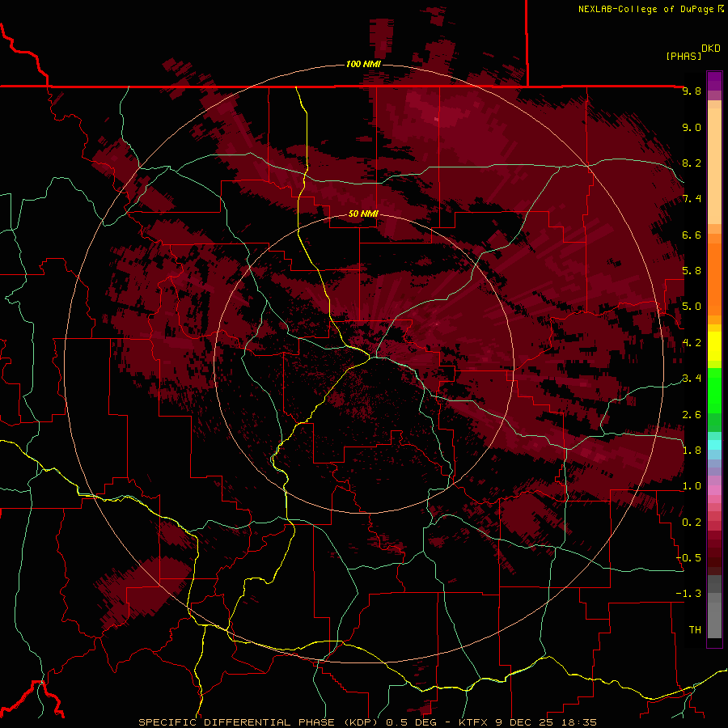Click the purple swatch atop the color bar
Image resolution: width=728 pixels, height=728 pixels.
coord(714,81)
